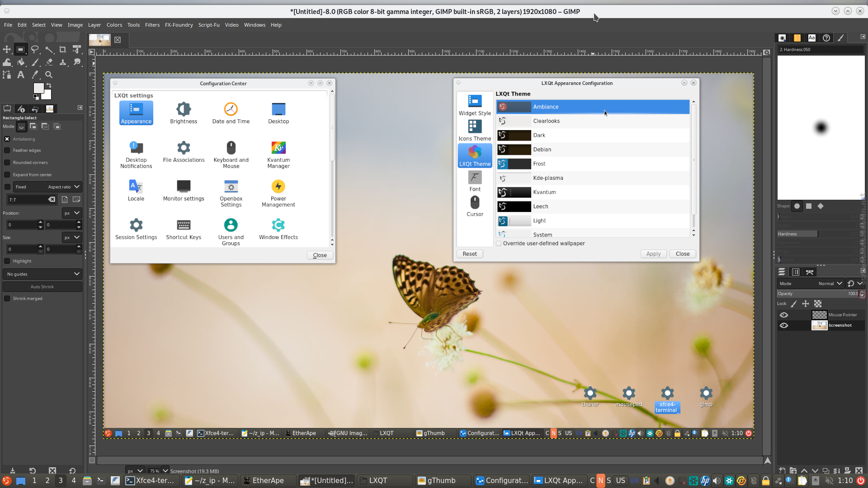The width and height of the screenshot is (868, 488).
Task: Select the Unified Transform tool
Action: tap(77, 49)
